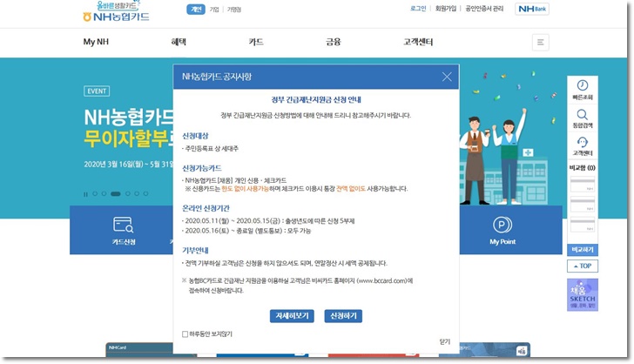Select the last banner slide dot
The image size is (634, 364).
click(x=145, y=193)
